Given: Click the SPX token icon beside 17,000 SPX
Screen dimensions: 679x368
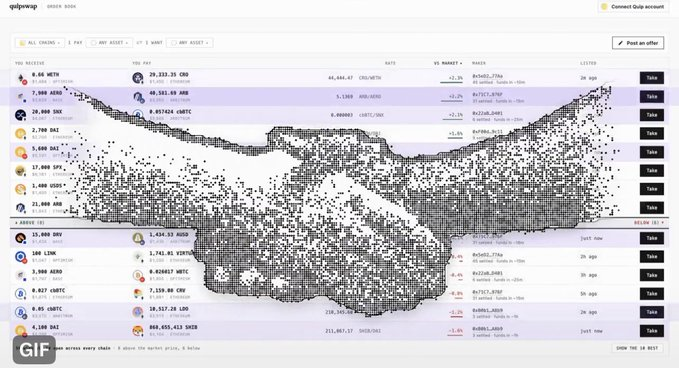Looking at the screenshot, I should pyautogui.click(x=20, y=171).
